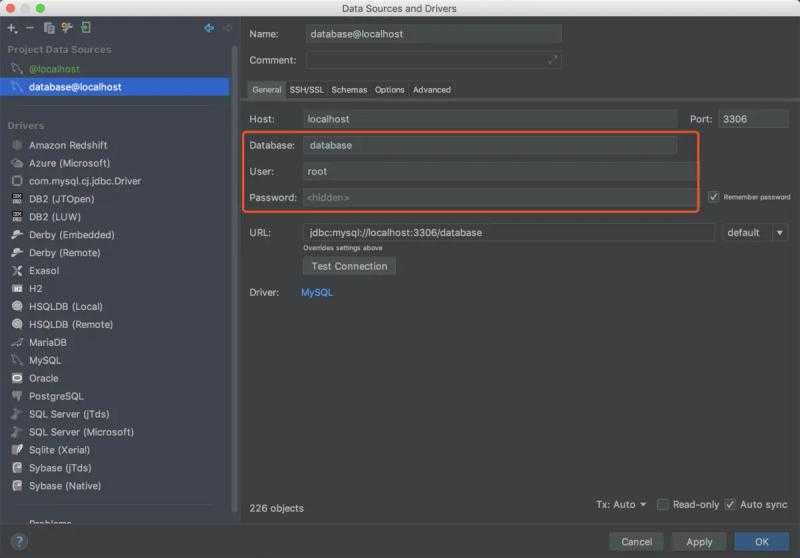Open the Tx: Auto dropdown
The width and height of the screenshot is (800, 558).
(621, 505)
